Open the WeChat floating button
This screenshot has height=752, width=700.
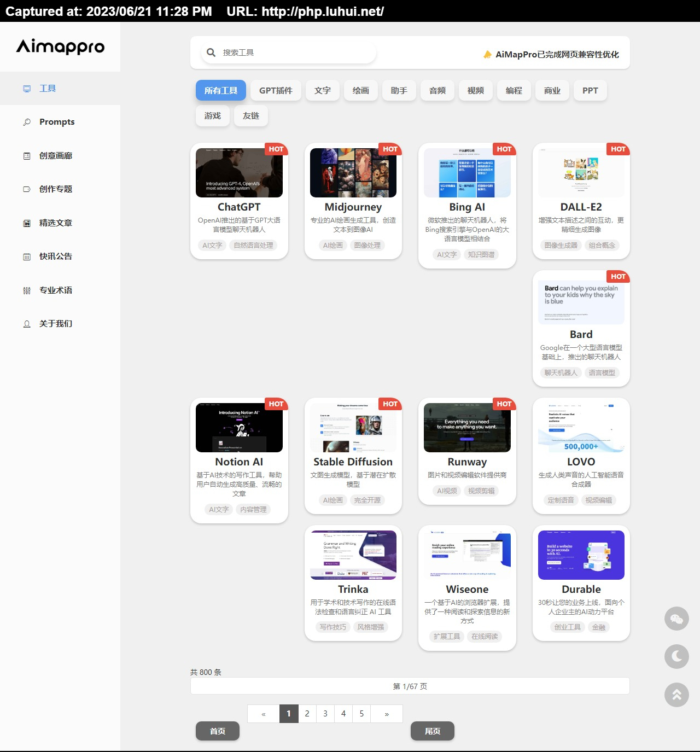pyautogui.click(x=676, y=619)
